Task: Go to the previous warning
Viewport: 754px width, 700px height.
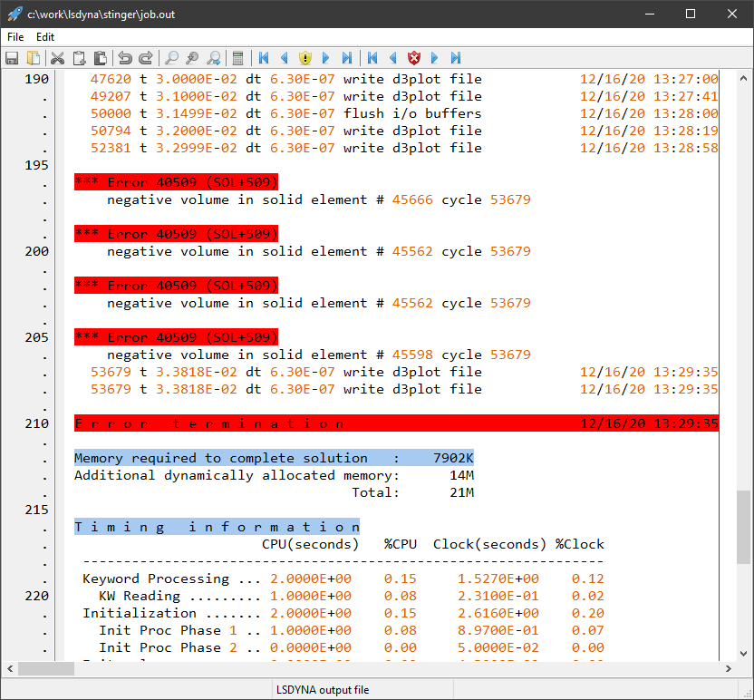Action: 285,58
